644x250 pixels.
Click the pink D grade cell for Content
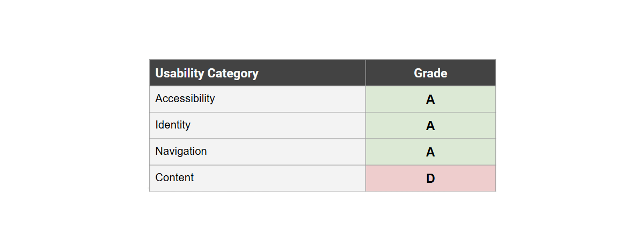click(430, 178)
